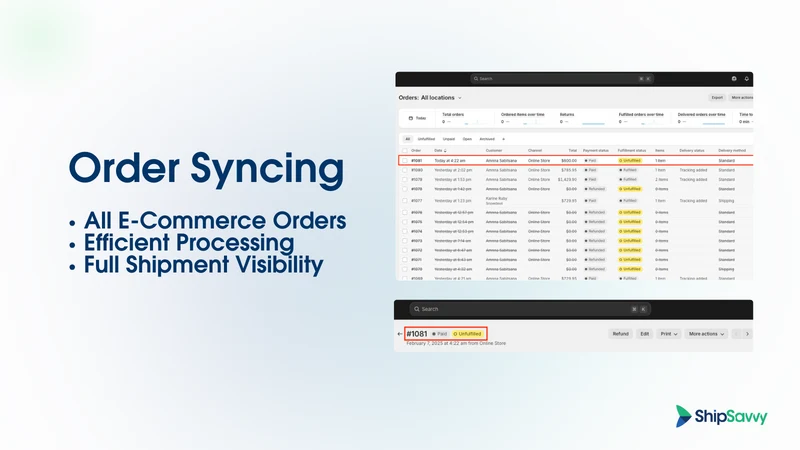Click the Payment status column header
Image resolution: width=800 pixels, height=450 pixels.
(595, 151)
